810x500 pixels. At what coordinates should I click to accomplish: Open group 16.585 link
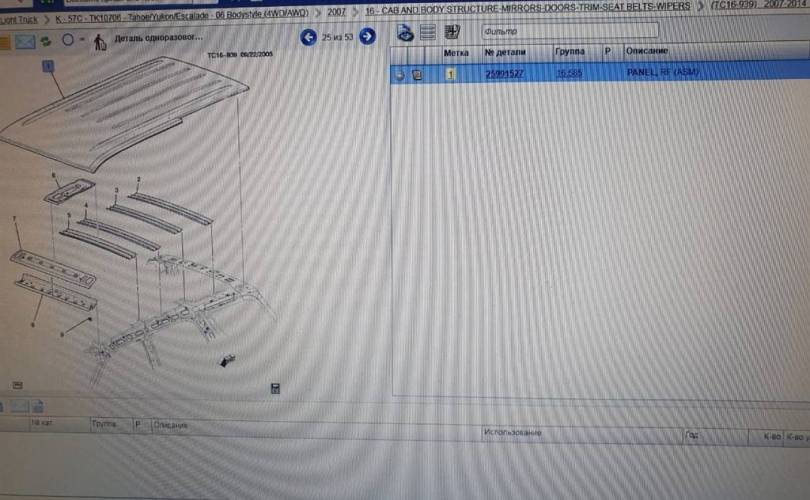click(570, 73)
